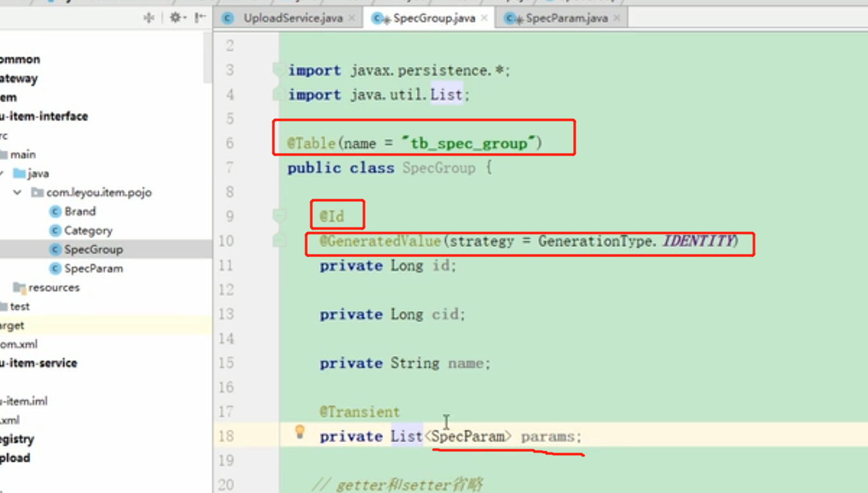The width and height of the screenshot is (868, 493).
Task: Select the com.leyou.item.pojo package
Action: (x=99, y=192)
